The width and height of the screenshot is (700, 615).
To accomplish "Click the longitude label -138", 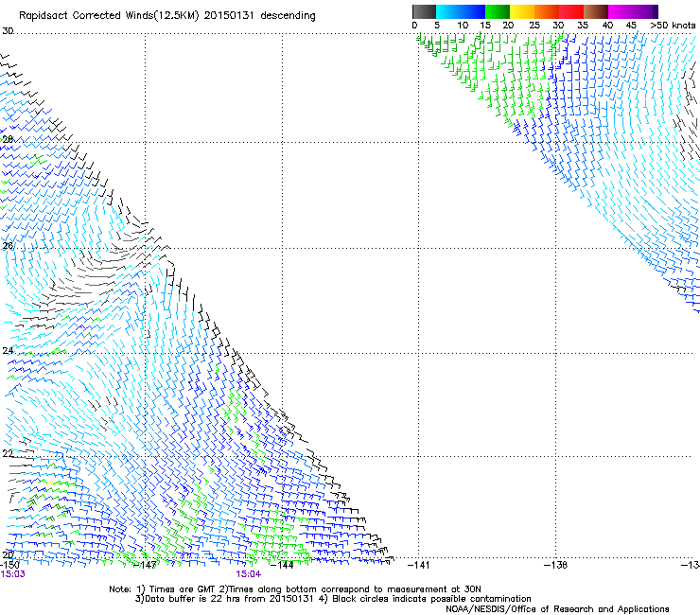I will point(555,565).
